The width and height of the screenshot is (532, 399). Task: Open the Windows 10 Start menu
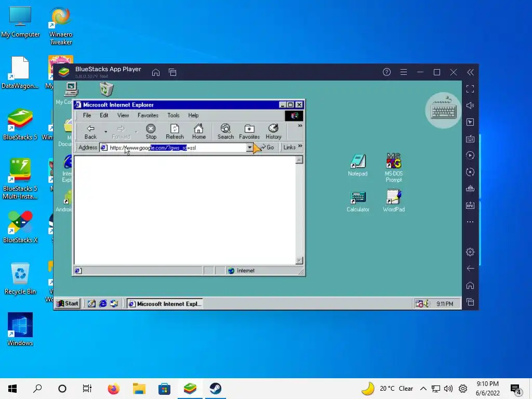tap(12, 389)
